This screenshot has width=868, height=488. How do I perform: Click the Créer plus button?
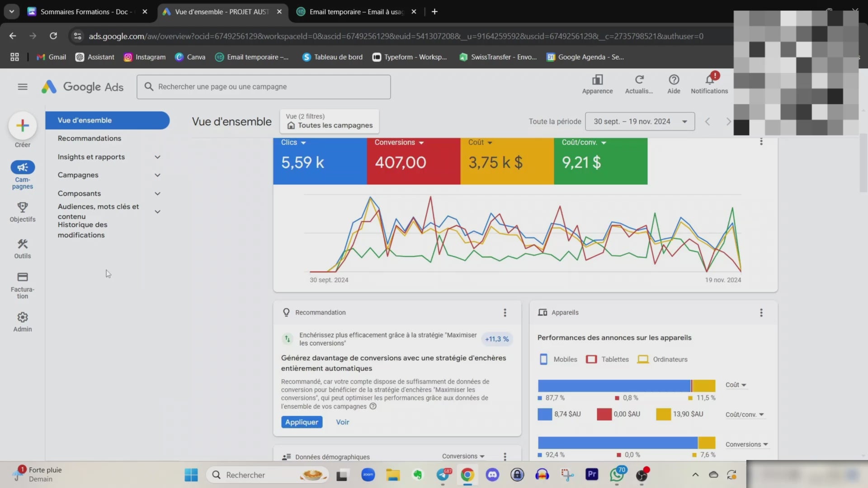[23, 126]
